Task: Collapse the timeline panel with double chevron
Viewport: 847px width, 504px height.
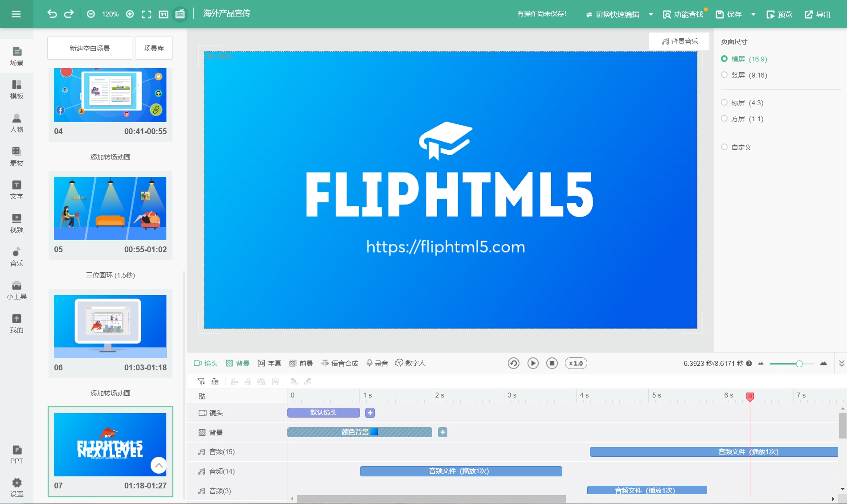Action: click(842, 363)
